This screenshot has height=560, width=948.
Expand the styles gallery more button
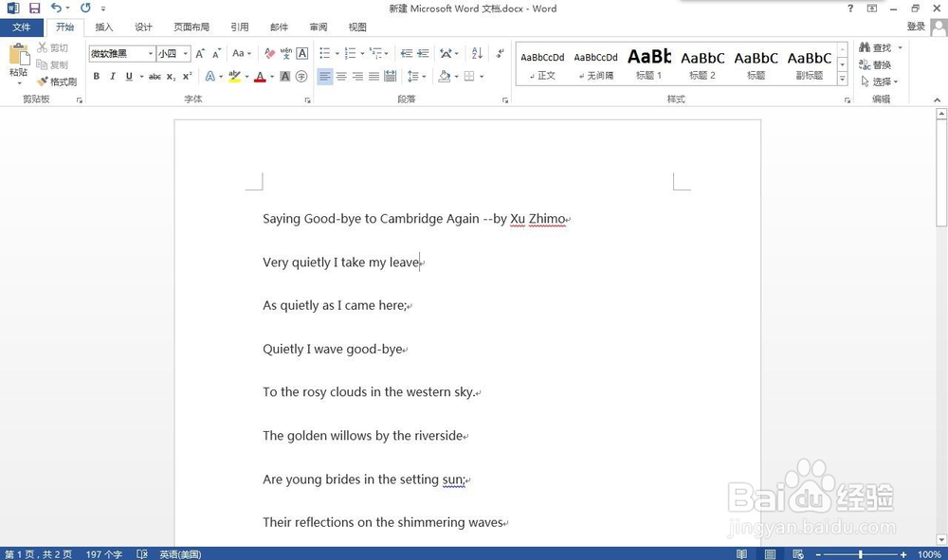click(x=842, y=79)
